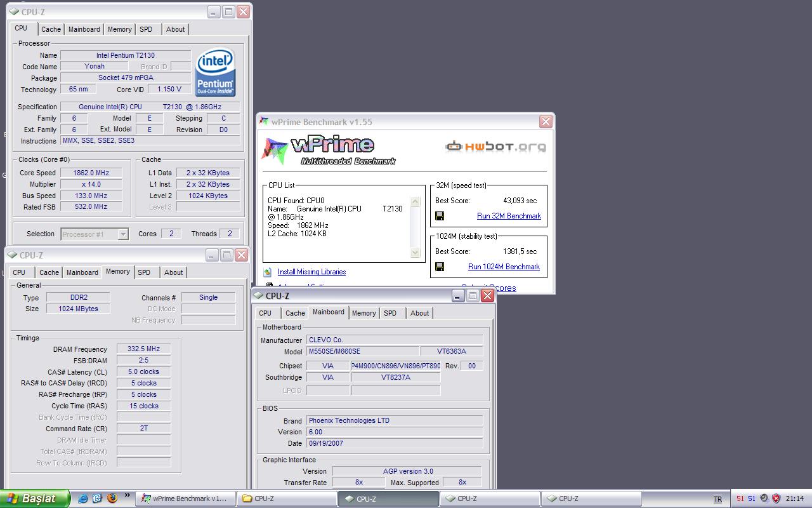Open Cache tab in the CPU-Z Memory window
812x508 pixels.
[x=49, y=272]
